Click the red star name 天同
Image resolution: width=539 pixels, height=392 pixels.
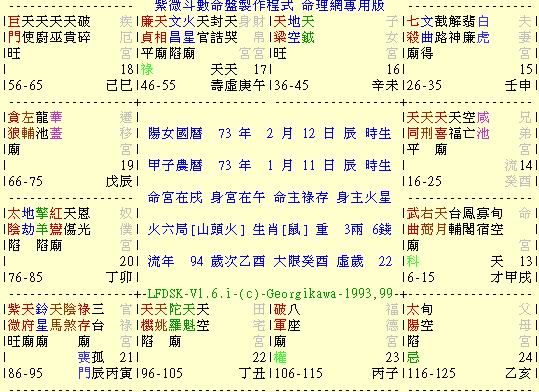413,126
